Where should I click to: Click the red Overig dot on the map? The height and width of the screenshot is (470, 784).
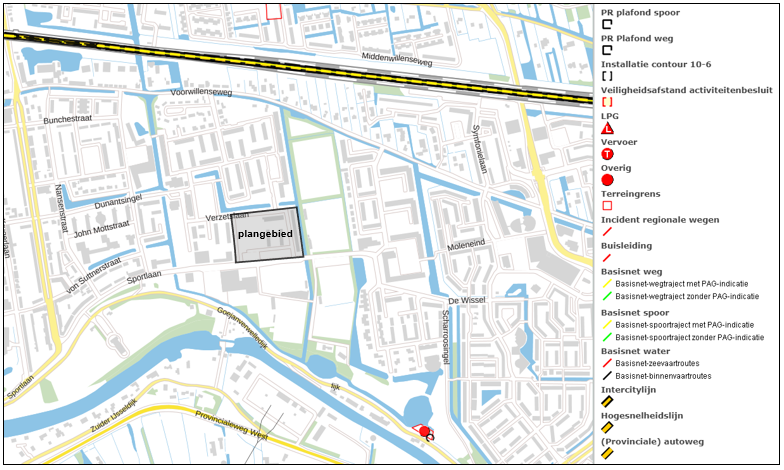tap(424, 431)
